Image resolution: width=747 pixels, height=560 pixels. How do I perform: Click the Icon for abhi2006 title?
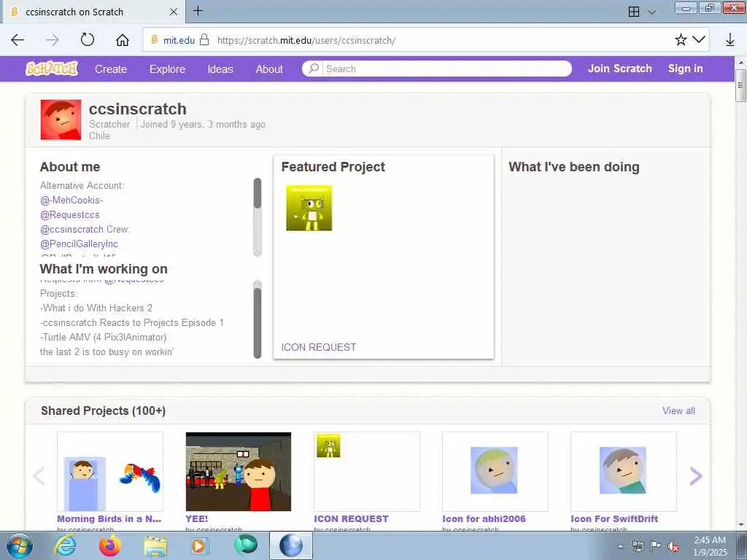tap(484, 518)
